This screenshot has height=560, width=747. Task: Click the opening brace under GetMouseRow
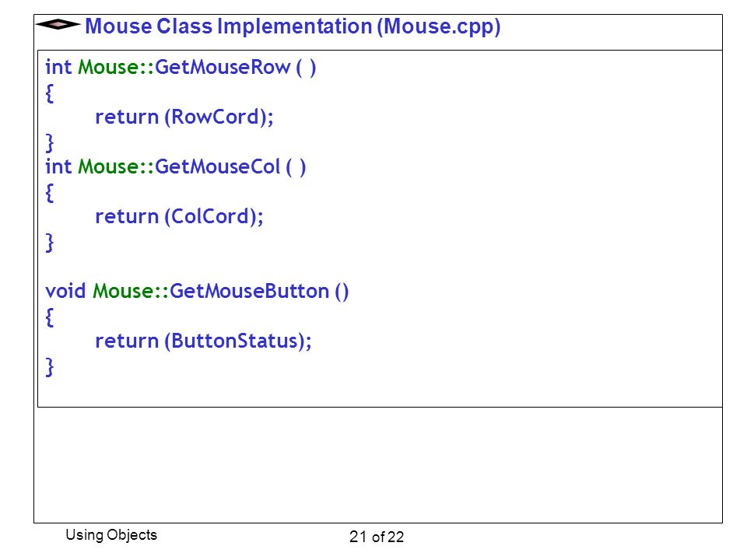(x=50, y=93)
